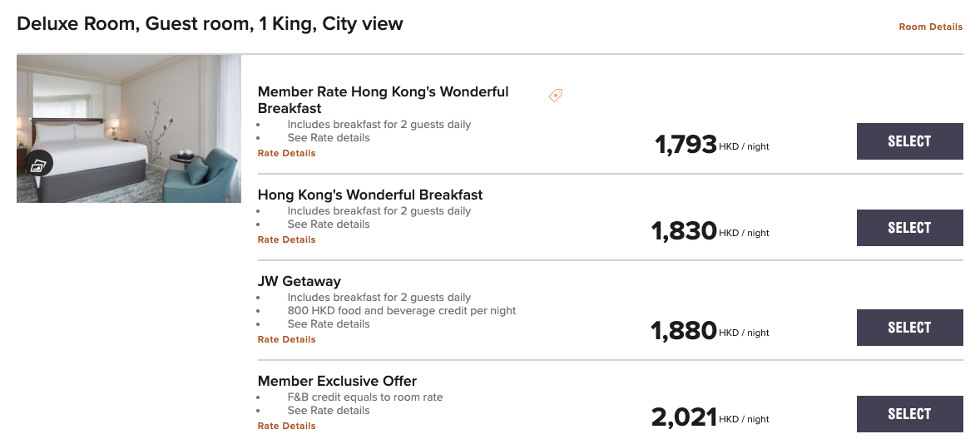Click the F&B credit equals to room rate text

pos(365,397)
